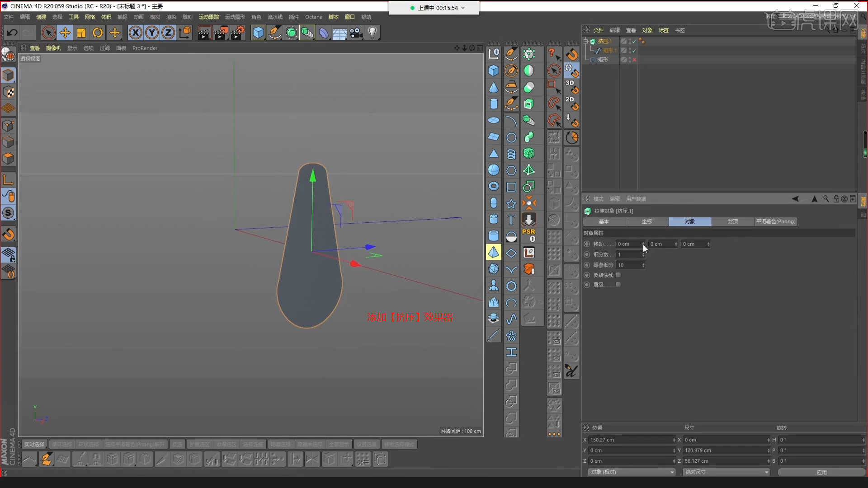Toggle 移动 keyframe radio dot

587,244
